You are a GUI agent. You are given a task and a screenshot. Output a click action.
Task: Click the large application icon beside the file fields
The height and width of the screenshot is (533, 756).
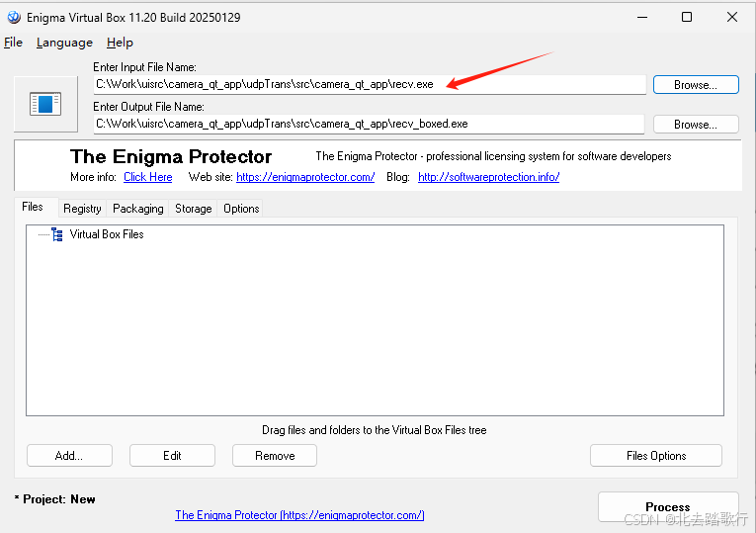click(45, 104)
